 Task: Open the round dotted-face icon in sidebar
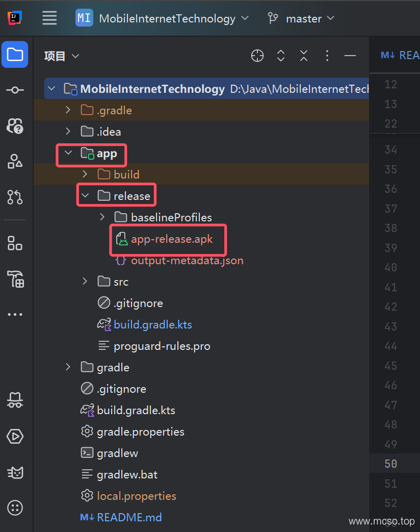[15, 508]
